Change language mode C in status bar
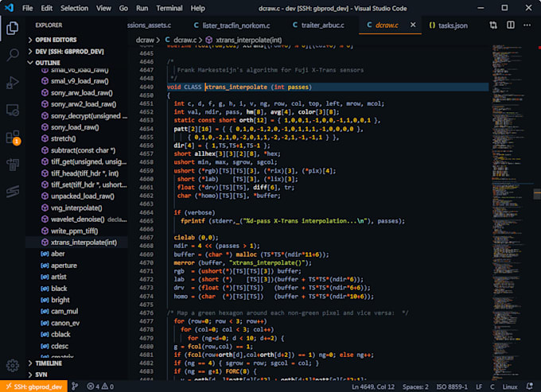 (x=492, y=386)
